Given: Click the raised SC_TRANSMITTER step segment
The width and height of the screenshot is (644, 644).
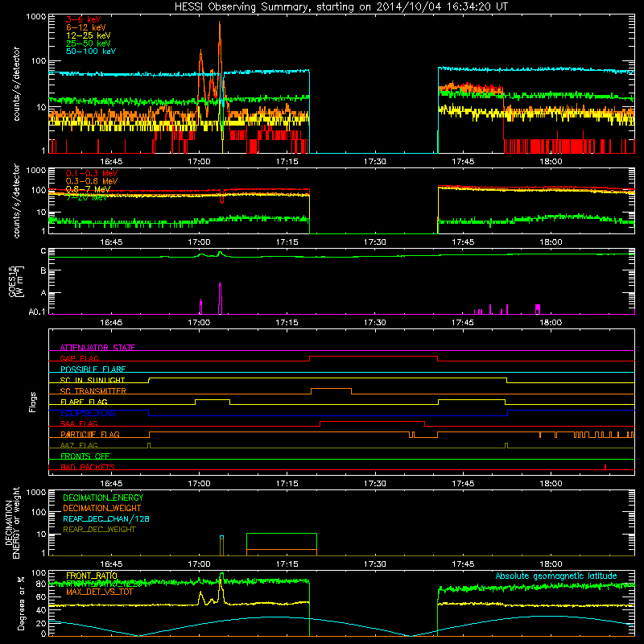Looking at the screenshot, I should click(331, 389).
